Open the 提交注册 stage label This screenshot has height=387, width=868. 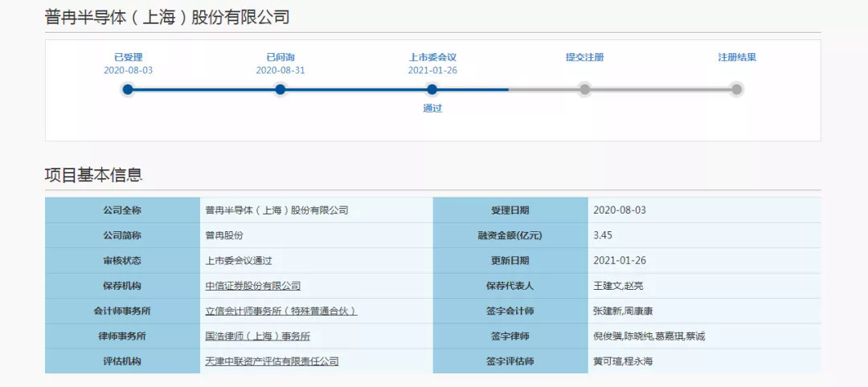pos(584,57)
